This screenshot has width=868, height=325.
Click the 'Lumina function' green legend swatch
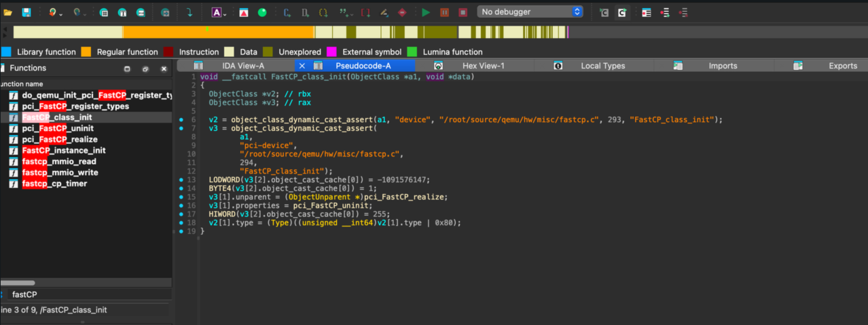tap(412, 52)
